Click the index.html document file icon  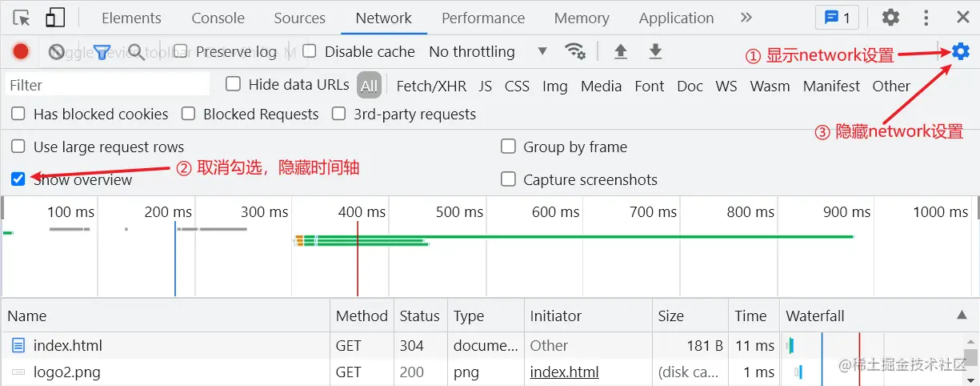[18, 346]
